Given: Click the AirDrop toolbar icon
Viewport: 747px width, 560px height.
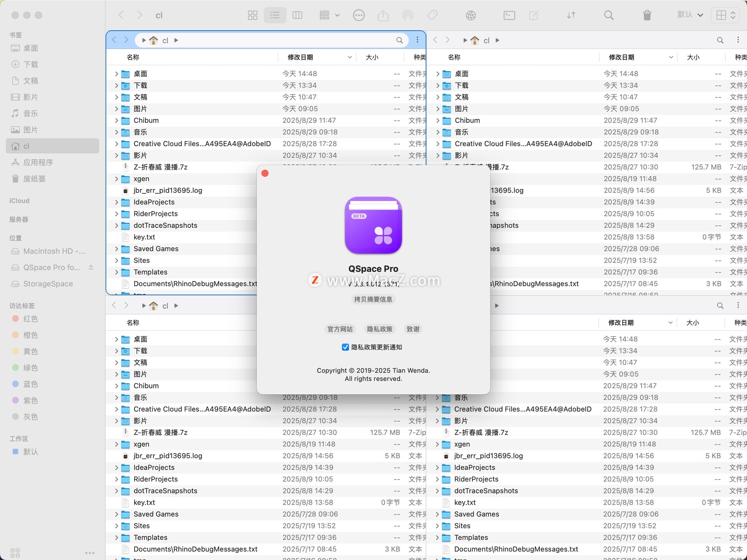Looking at the screenshot, I should (408, 15).
